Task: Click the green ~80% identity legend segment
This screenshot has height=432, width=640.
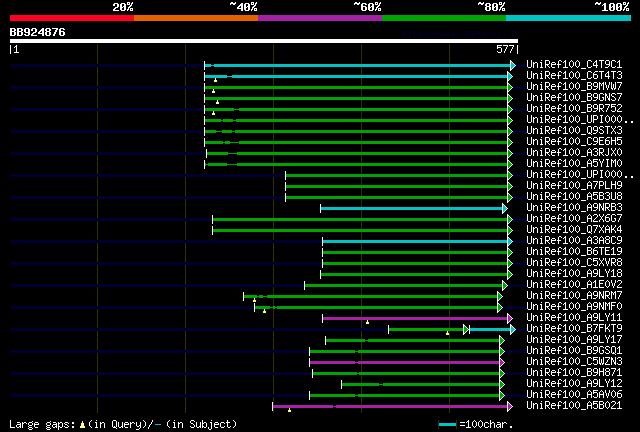Action: point(444,18)
